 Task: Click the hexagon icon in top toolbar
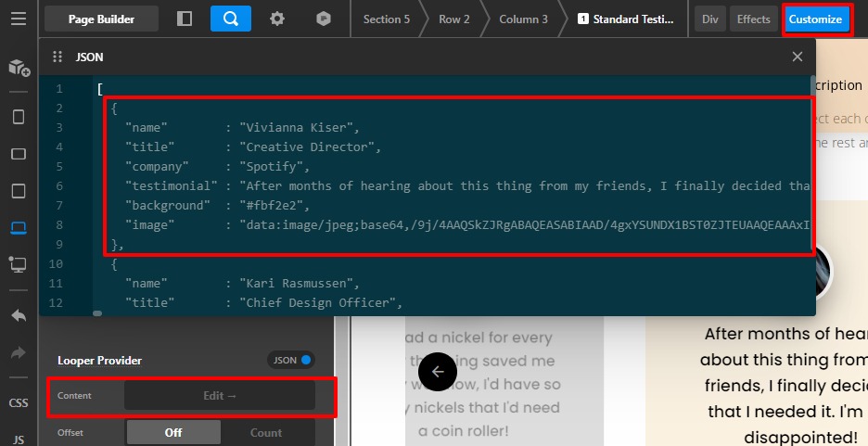tap(323, 19)
